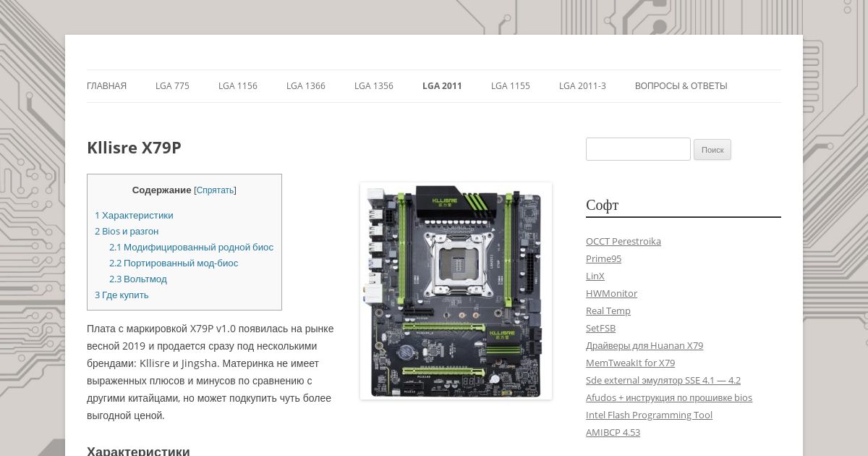The image size is (868, 456).
Task: Open ВОПРОСЫ & ОТВЕТЫ page
Action: (681, 85)
